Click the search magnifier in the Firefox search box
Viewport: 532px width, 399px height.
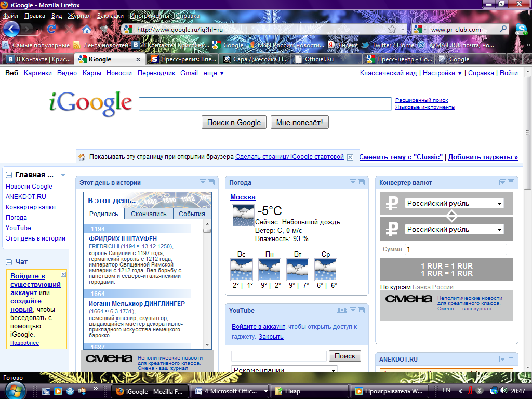tap(503, 29)
